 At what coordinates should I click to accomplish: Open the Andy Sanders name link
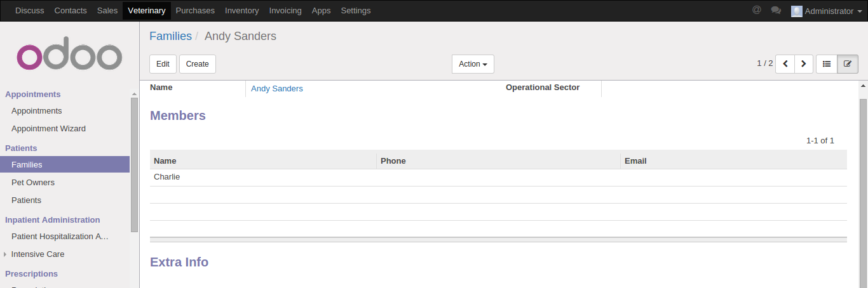277,89
